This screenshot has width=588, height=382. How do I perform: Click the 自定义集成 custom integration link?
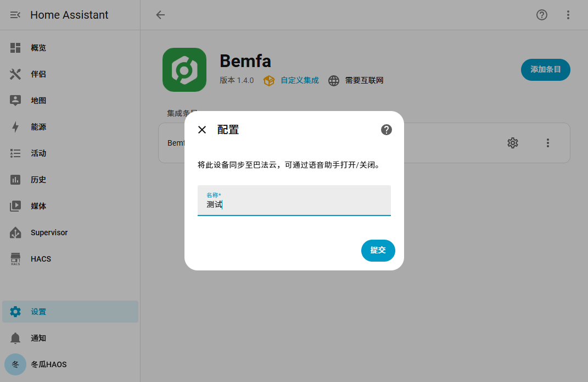[300, 80]
